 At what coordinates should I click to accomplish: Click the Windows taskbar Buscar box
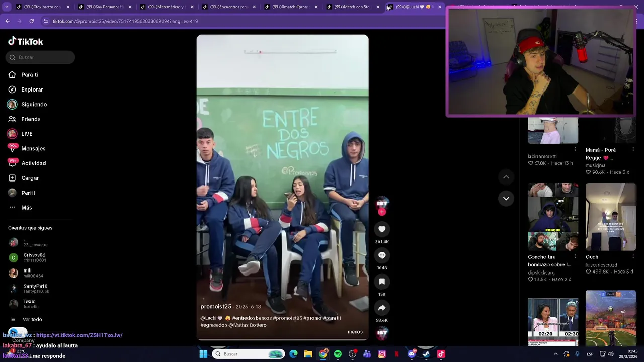click(x=249, y=354)
